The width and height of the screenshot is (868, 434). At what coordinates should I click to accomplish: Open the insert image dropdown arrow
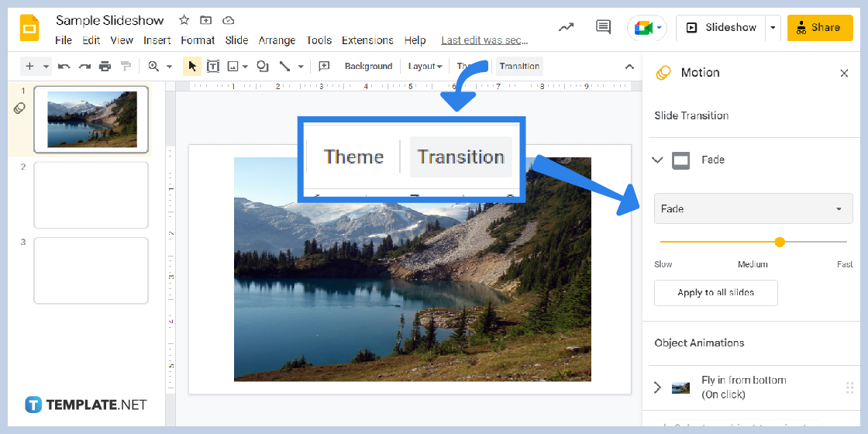pyautogui.click(x=245, y=67)
